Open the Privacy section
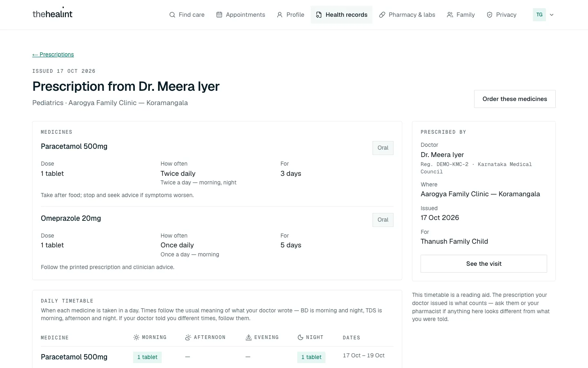The image size is (588, 368). click(501, 15)
